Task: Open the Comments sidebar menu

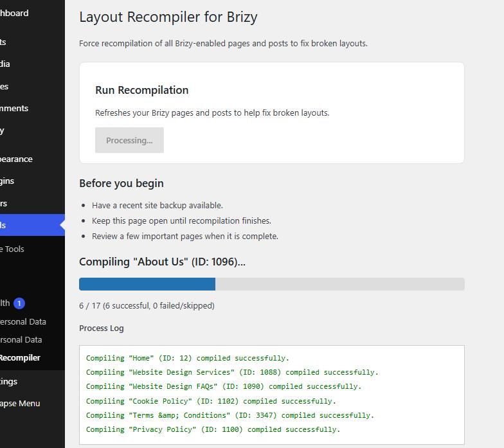Action: pyautogui.click(x=14, y=108)
